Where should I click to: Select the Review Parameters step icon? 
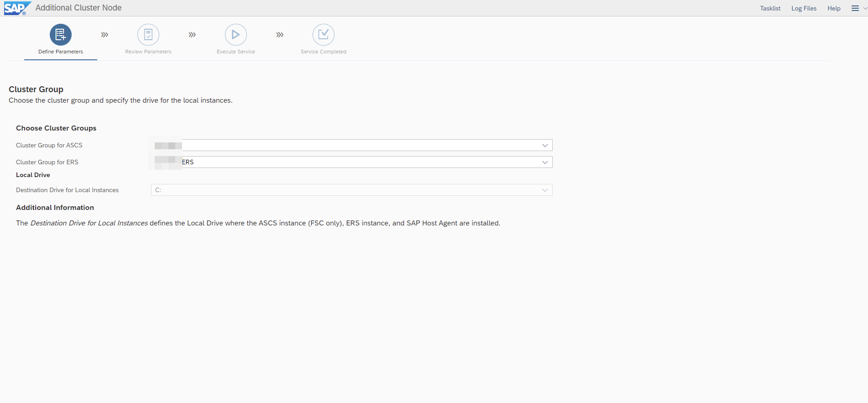point(148,35)
